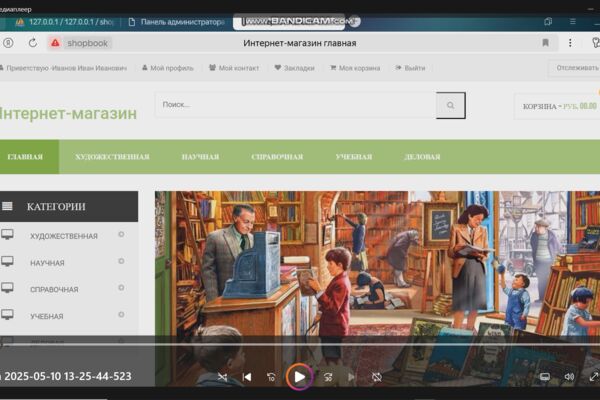Open the browser tab overview icon
600x400 pixels.
pyautogui.click(x=548, y=22)
